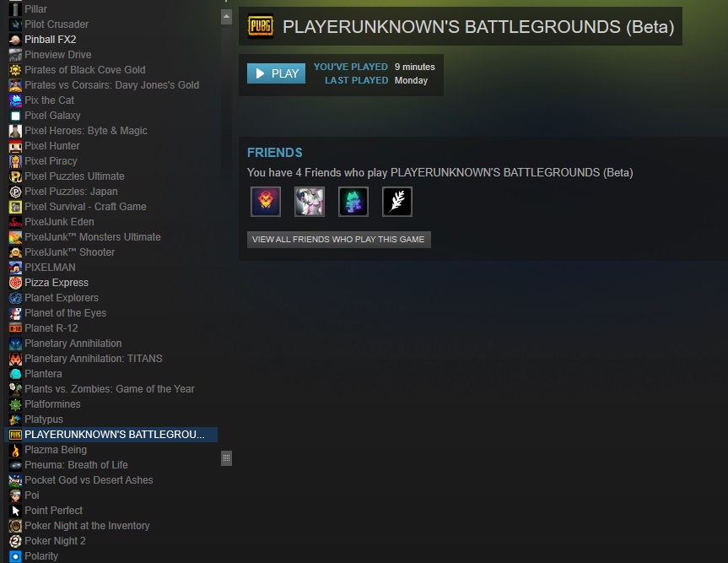Select Planetary Annihilation in the list
This screenshot has width=728, height=563.
(73, 344)
